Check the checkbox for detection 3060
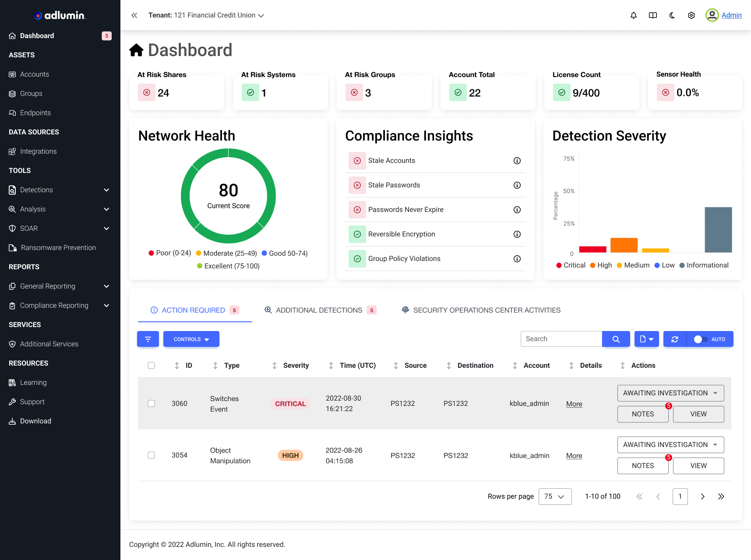Viewport: 751px width, 560px height. (151, 403)
